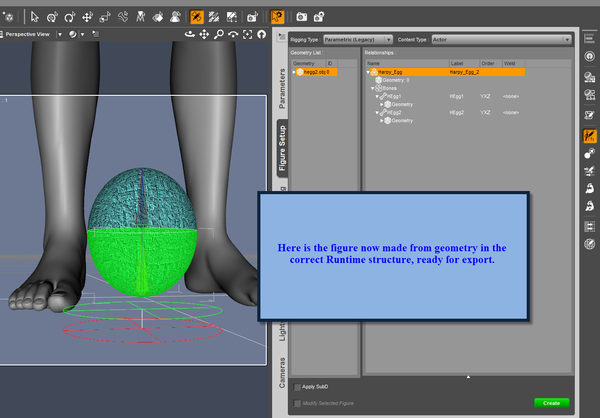This screenshot has height=418, width=600.
Task: Click the zoom magnifier view control
Action: click(x=218, y=34)
